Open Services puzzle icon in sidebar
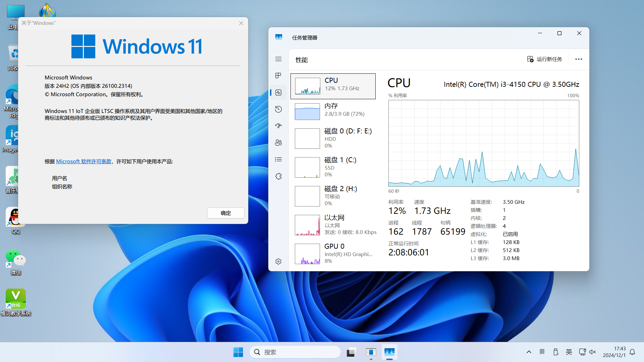Viewport: 644px width, 362px height. pos(278,176)
